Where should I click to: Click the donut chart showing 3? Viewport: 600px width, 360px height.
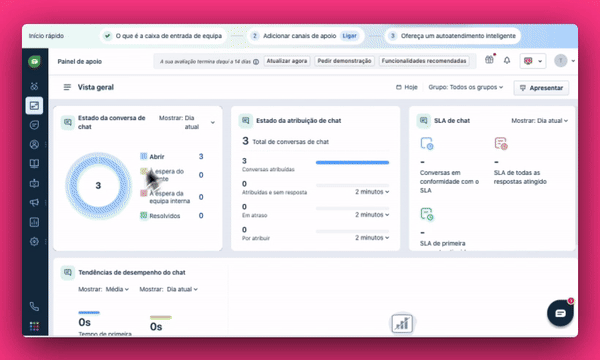click(x=98, y=186)
